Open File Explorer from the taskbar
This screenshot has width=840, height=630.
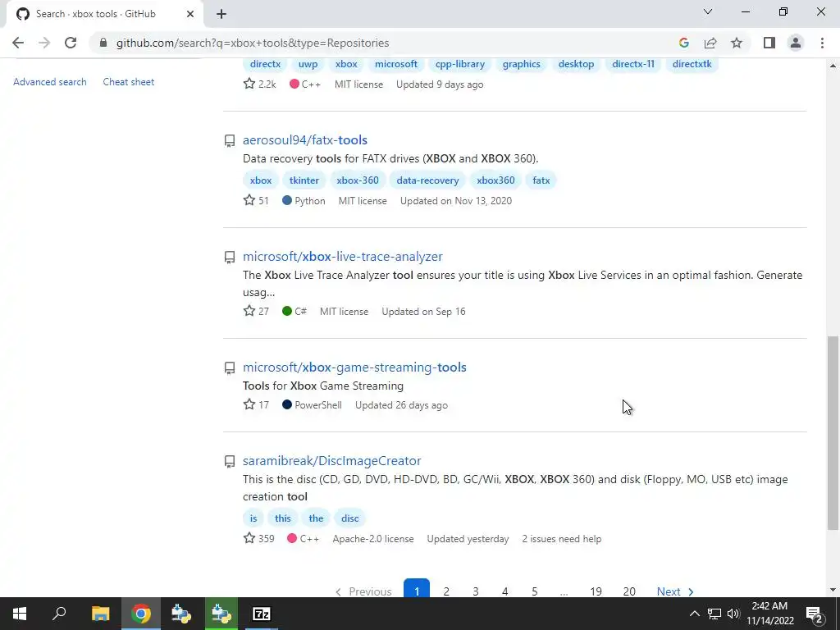(x=100, y=614)
